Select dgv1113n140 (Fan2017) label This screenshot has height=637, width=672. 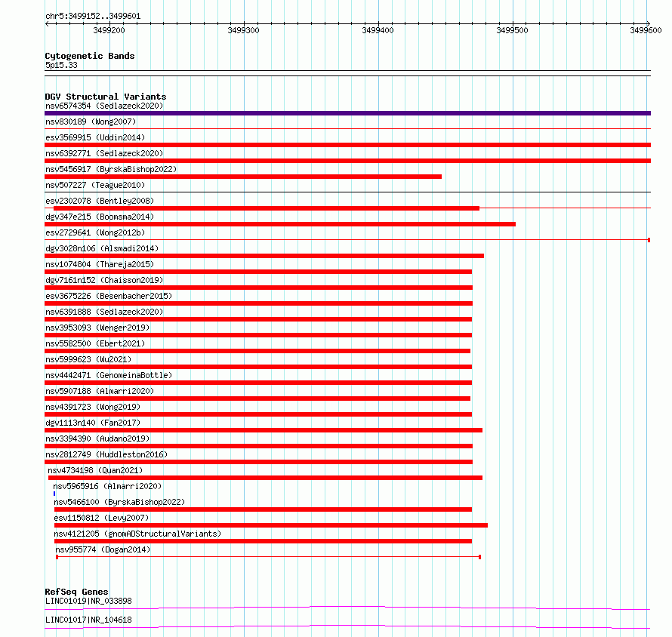pos(93,423)
